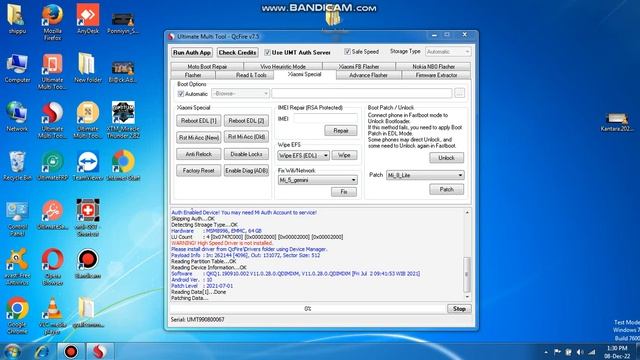Screen dimensions: 640x360
Task: Click the '...' browse button in Boot Options
Action: (459, 93)
